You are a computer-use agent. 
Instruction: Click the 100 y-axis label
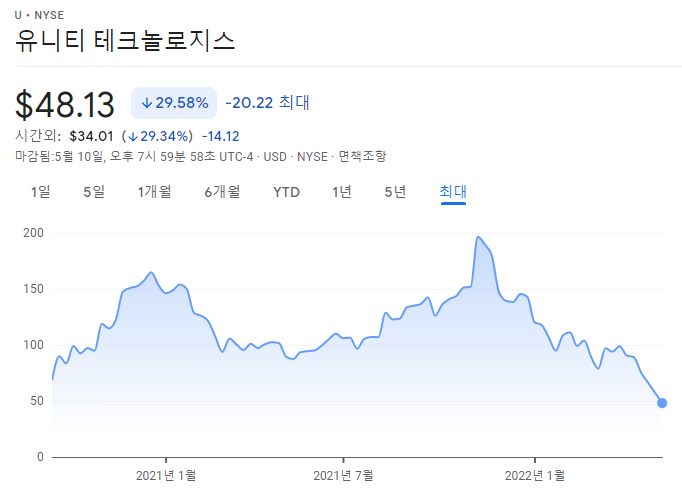33,345
